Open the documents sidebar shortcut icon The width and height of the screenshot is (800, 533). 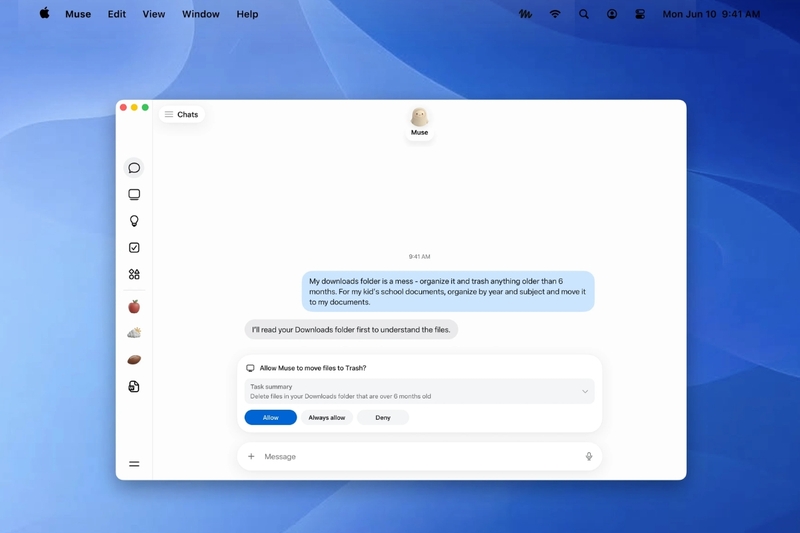134,387
